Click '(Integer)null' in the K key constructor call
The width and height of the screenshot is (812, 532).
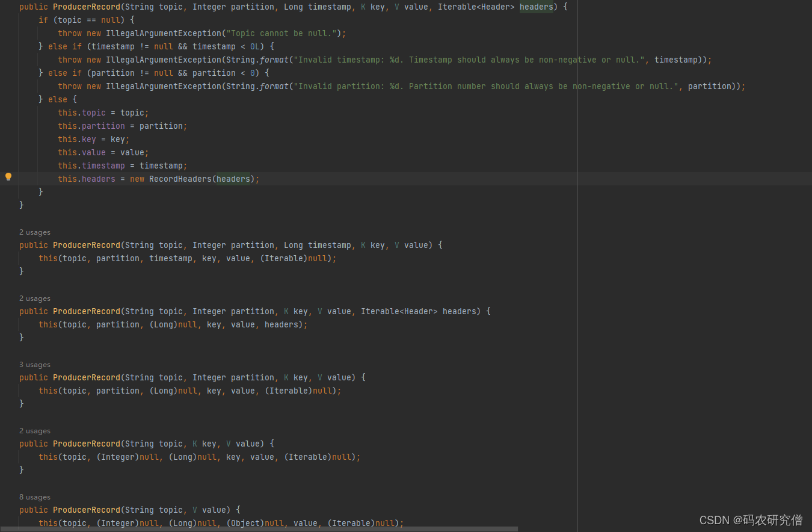pos(128,457)
